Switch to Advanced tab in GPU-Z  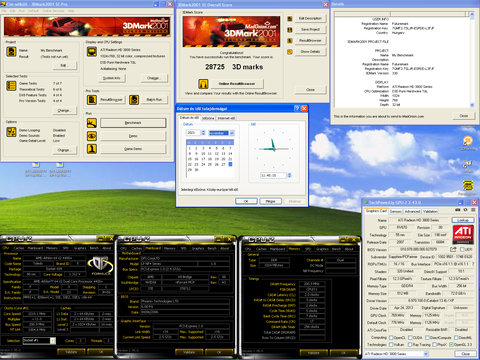coord(412,211)
